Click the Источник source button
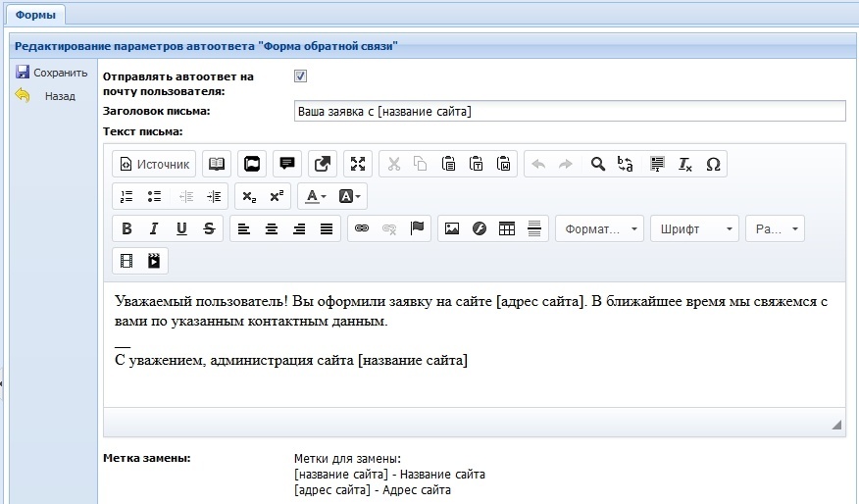859x504 pixels. (154, 164)
